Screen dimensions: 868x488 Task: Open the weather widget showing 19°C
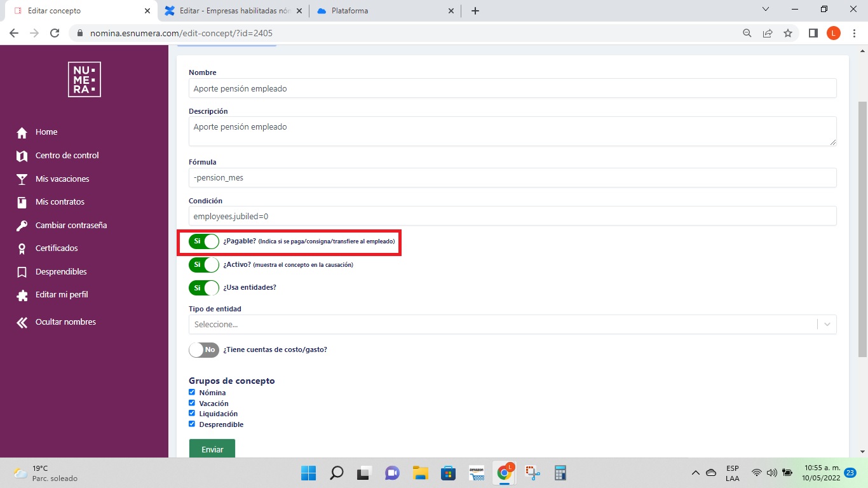[x=46, y=473]
